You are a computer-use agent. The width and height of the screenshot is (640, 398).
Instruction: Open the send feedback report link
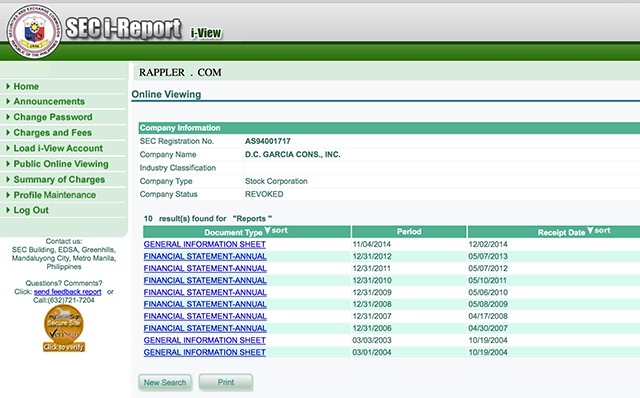click(x=67, y=292)
